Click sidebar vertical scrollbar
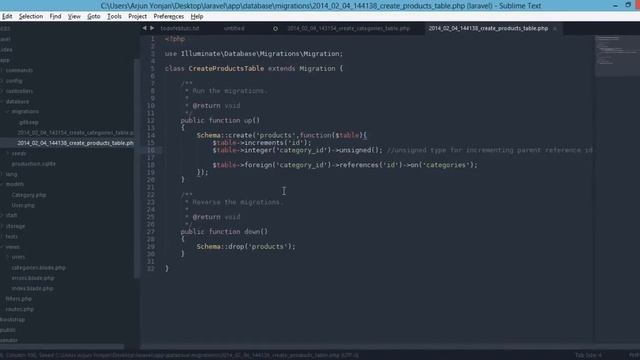This screenshot has width=640, height=360. (x=137, y=169)
